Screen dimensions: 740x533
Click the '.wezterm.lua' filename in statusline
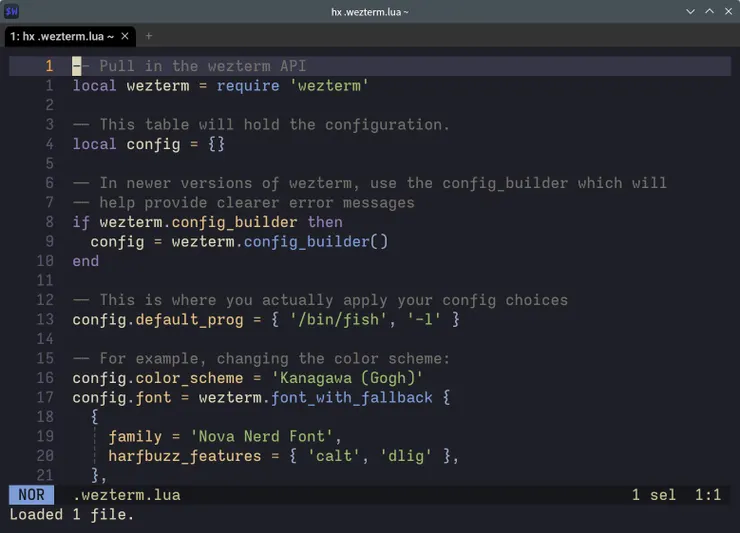(x=126, y=495)
